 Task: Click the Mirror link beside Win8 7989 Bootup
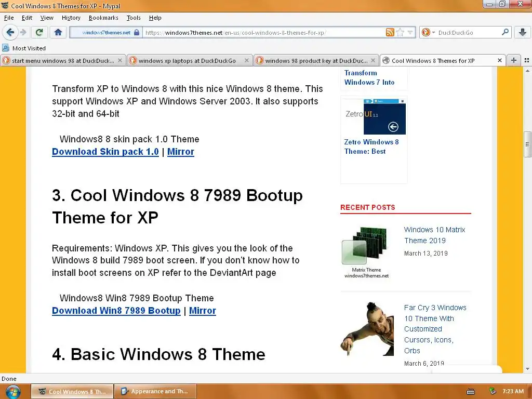pos(202,311)
